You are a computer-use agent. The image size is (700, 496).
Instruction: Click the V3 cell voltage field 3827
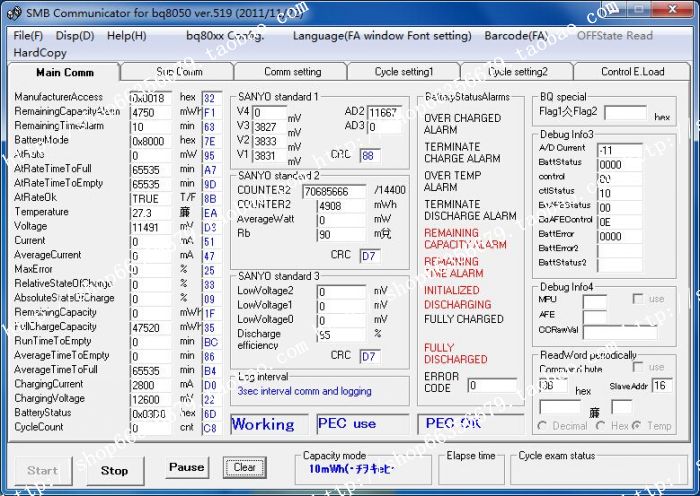pyautogui.click(x=270, y=127)
